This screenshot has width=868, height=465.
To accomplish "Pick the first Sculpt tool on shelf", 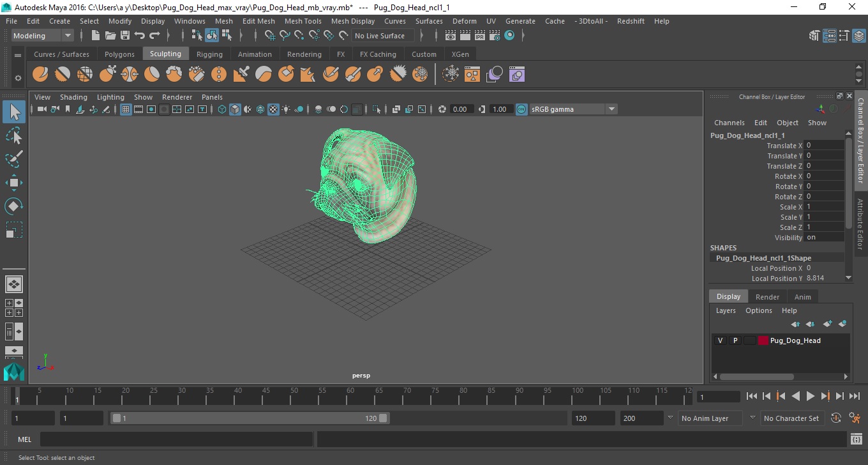I will coord(40,75).
